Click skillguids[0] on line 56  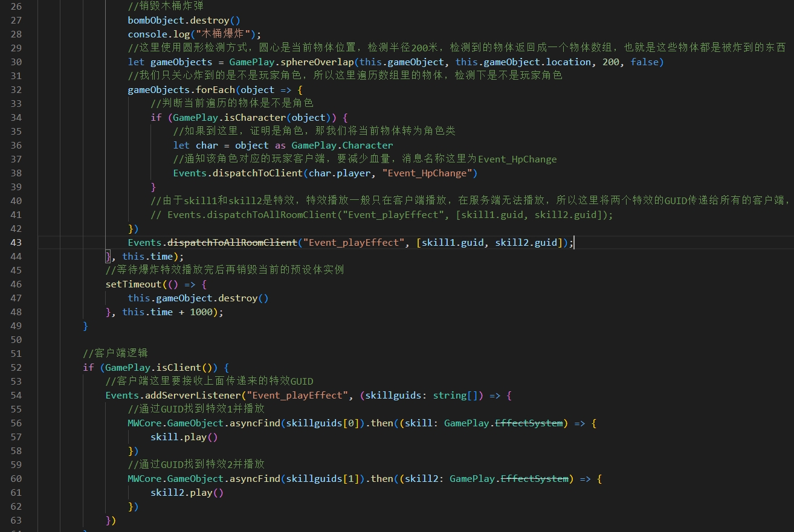323,423
